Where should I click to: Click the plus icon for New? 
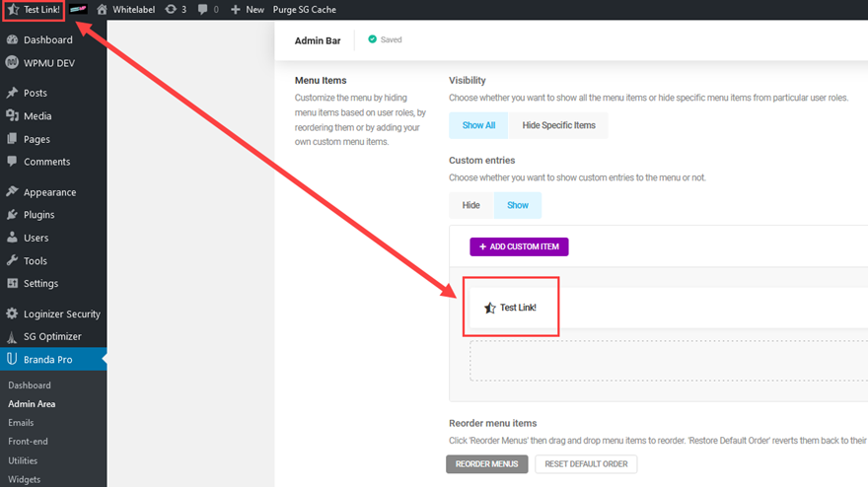coord(235,10)
